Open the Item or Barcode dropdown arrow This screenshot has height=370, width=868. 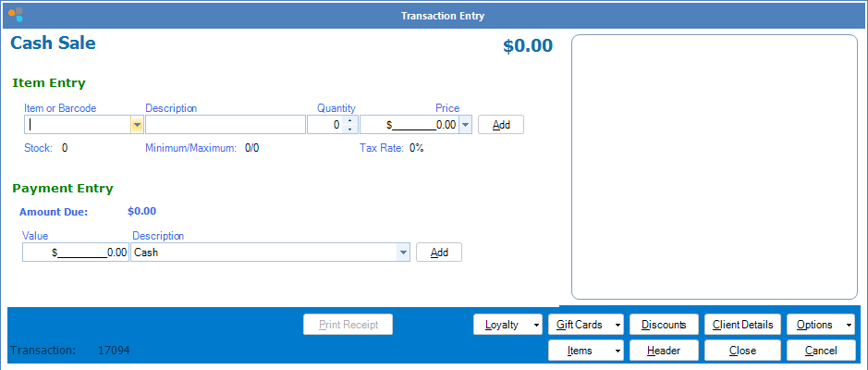point(137,125)
